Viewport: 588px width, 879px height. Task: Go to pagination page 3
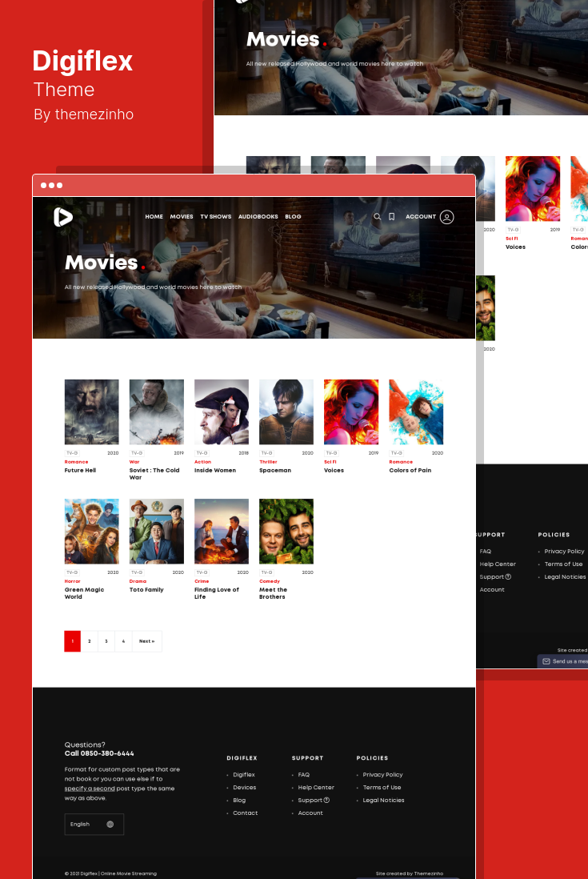tap(106, 640)
